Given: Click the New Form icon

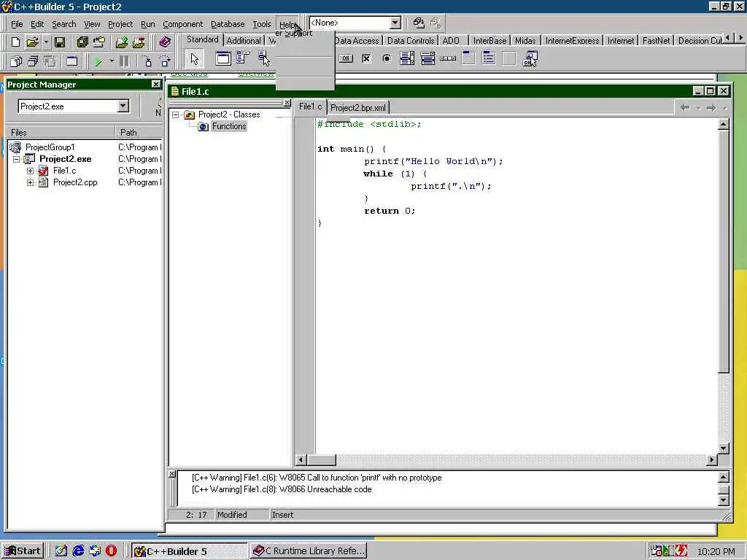Looking at the screenshot, I should 71,61.
